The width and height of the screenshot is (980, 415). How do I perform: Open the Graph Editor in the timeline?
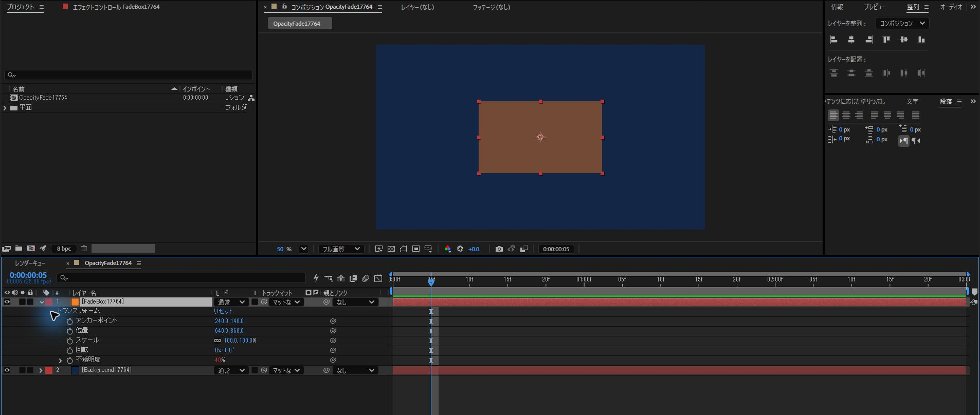[378, 278]
